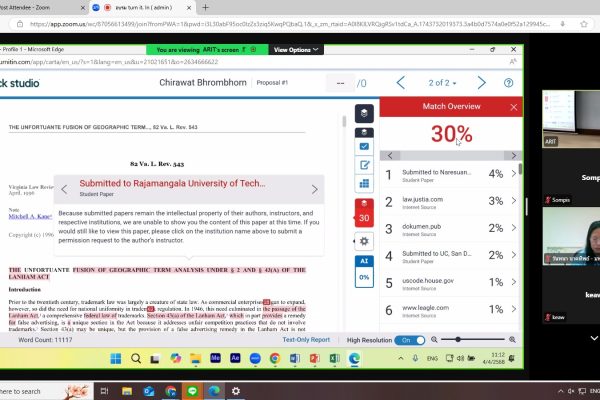Go to next match with right gray arrow
Viewport: 600px width, 400px height.
[x=514, y=155]
